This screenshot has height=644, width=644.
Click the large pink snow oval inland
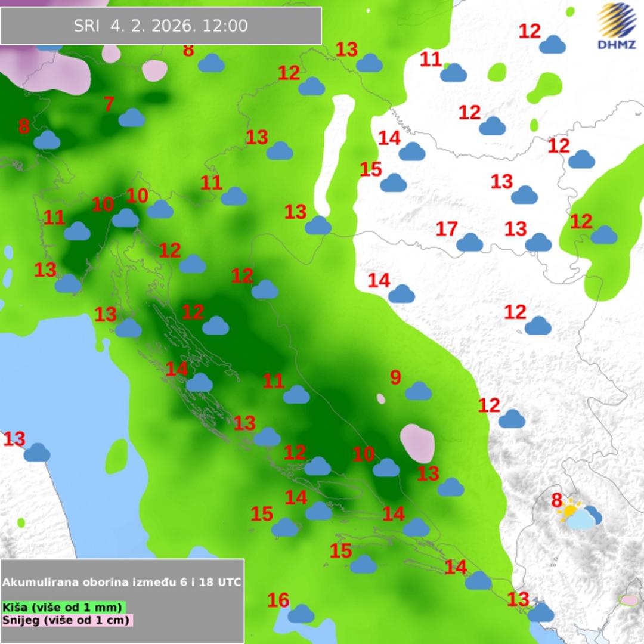(x=417, y=443)
